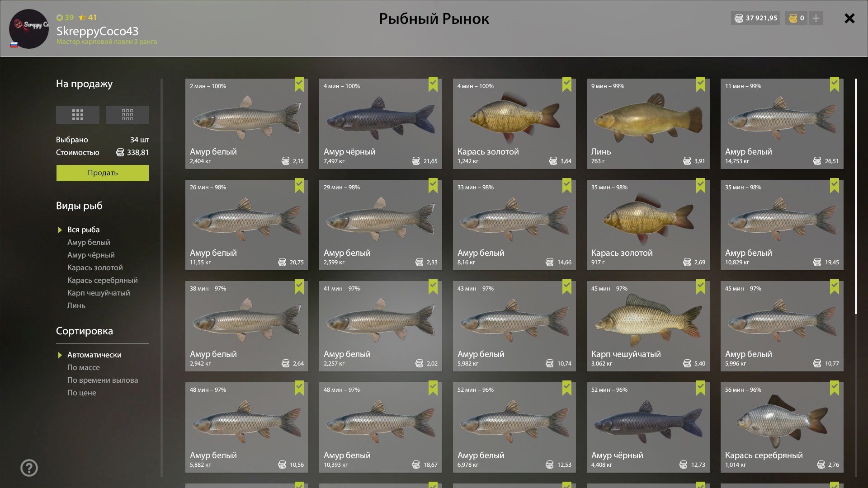868x488 pixels.
Task: Open the help question mark icon
Action: (x=29, y=468)
